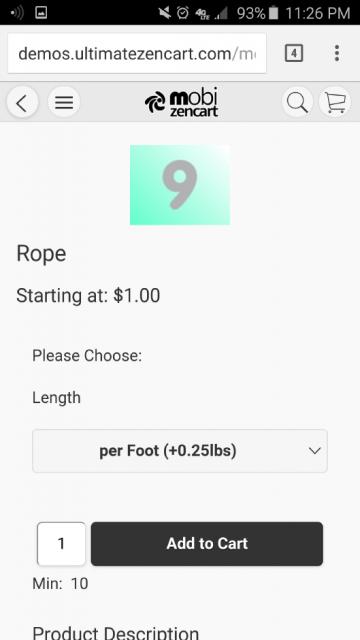Click the chevron arrow on Length selector
The width and height of the screenshot is (360, 640).
tap(315, 451)
